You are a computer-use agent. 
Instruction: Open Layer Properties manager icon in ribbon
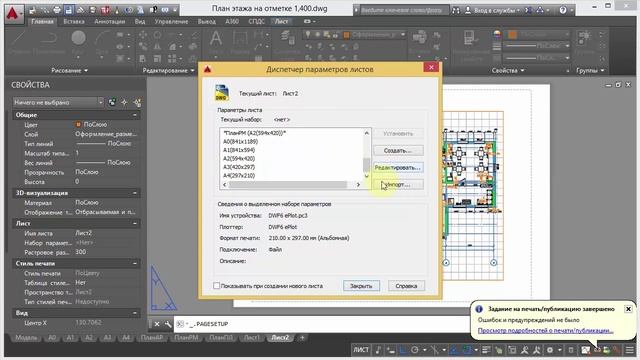tap(287, 38)
